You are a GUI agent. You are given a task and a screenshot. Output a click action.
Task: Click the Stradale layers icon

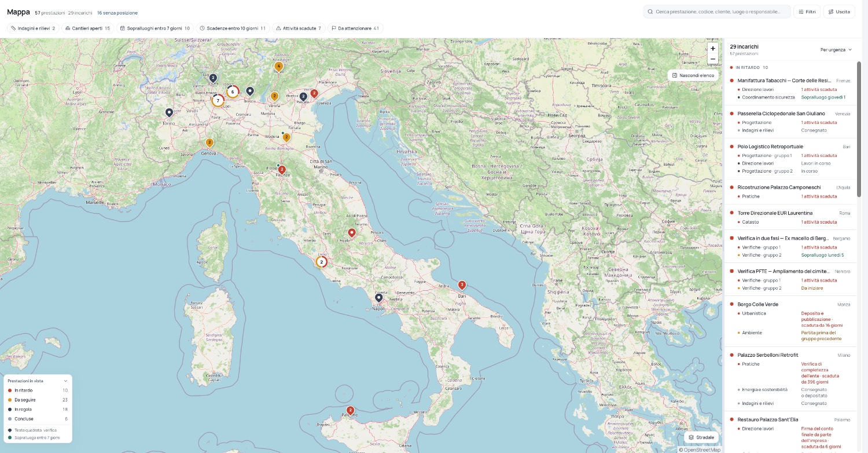[691, 437]
